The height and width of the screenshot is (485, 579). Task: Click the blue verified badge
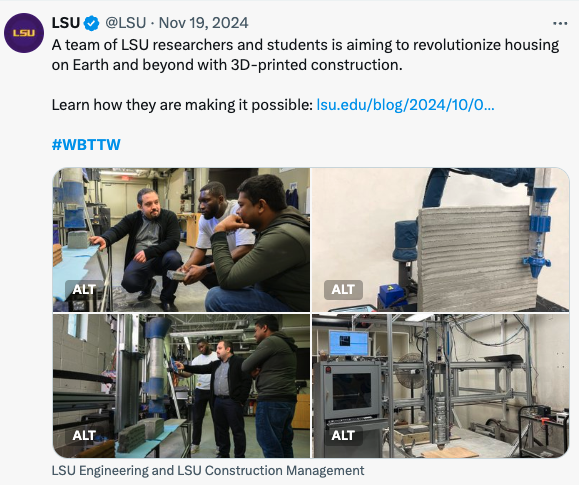point(91,23)
